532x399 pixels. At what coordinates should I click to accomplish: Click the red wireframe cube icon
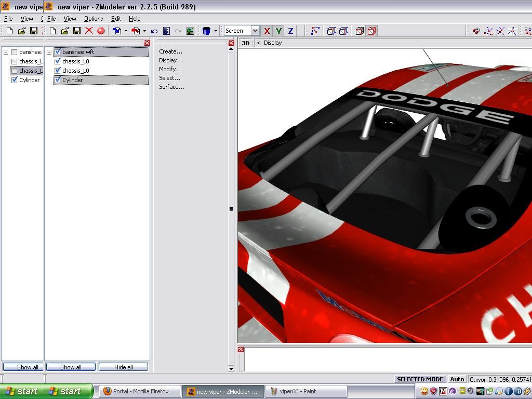tap(371, 31)
